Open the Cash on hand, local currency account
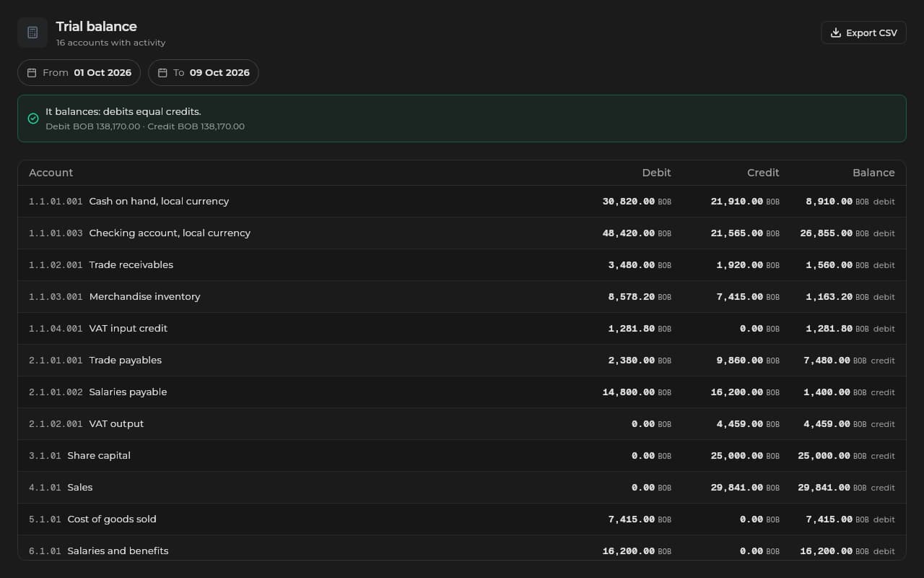This screenshot has width=924, height=578. click(x=462, y=202)
